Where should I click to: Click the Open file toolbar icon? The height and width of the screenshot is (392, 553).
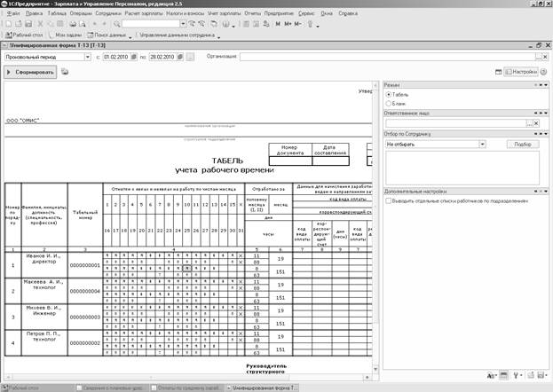(x=19, y=24)
